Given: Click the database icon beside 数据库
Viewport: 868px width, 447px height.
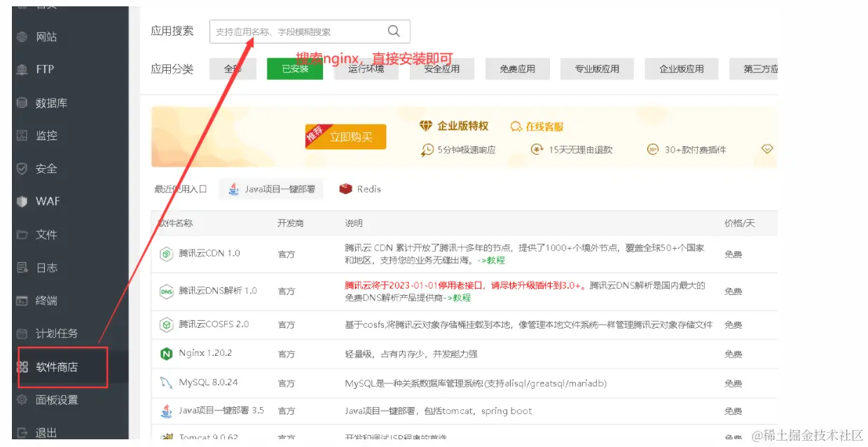Looking at the screenshot, I should [22, 102].
